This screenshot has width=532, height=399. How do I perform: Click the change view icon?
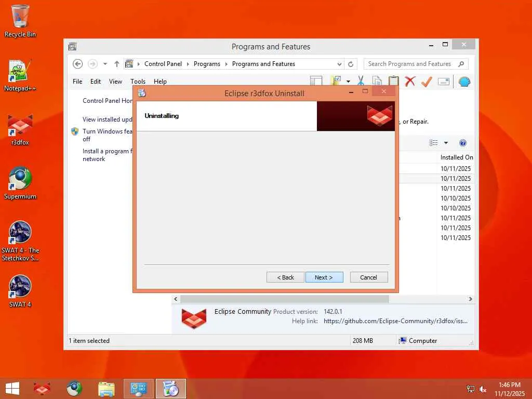tap(434, 143)
